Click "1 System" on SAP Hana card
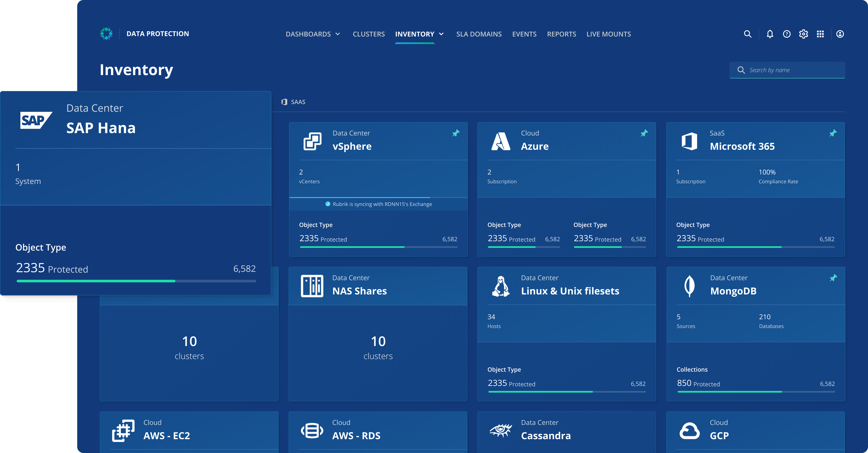The width and height of the screenshot is (868, 453). click(x=28, y=174)
